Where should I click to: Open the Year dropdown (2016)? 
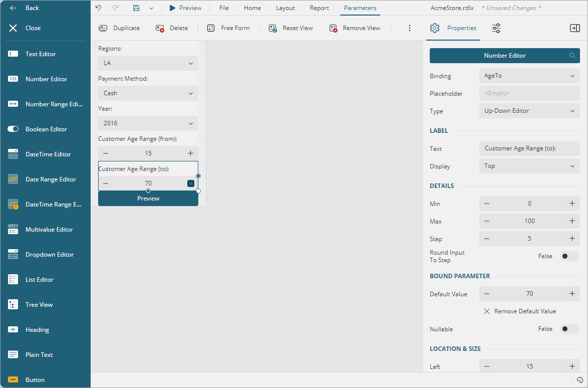point(148,123)
